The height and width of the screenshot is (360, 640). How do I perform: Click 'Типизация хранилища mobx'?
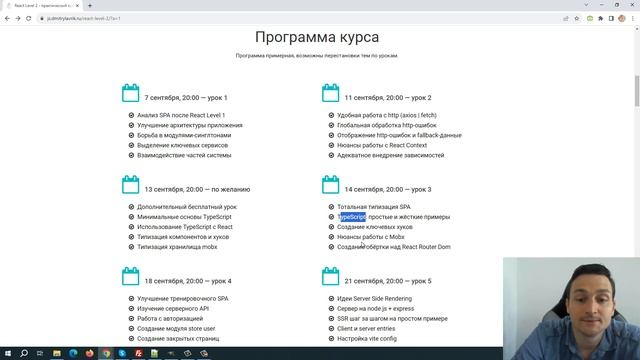[177, 247]
